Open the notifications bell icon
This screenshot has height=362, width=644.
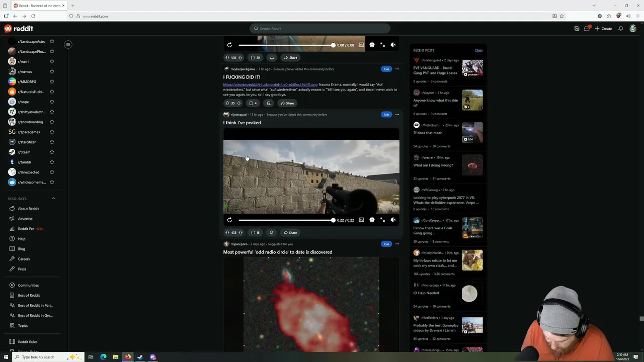point(620,29)
